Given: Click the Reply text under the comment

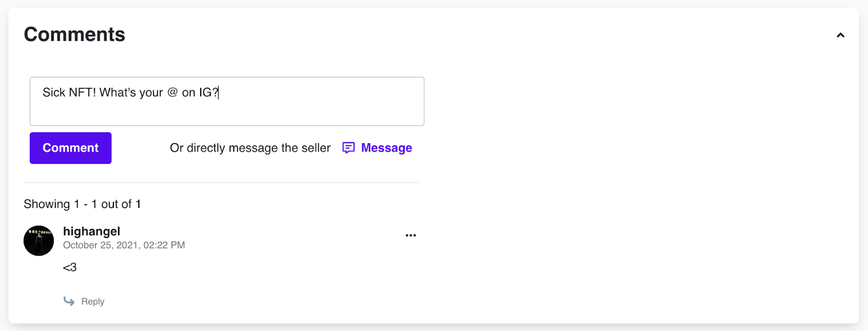Looking at the screenshot, I should 93,302.
